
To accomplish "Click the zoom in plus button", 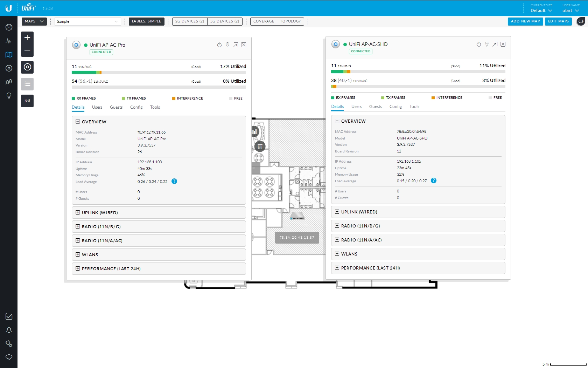I will pyautogui.click(x=27, y=38).
